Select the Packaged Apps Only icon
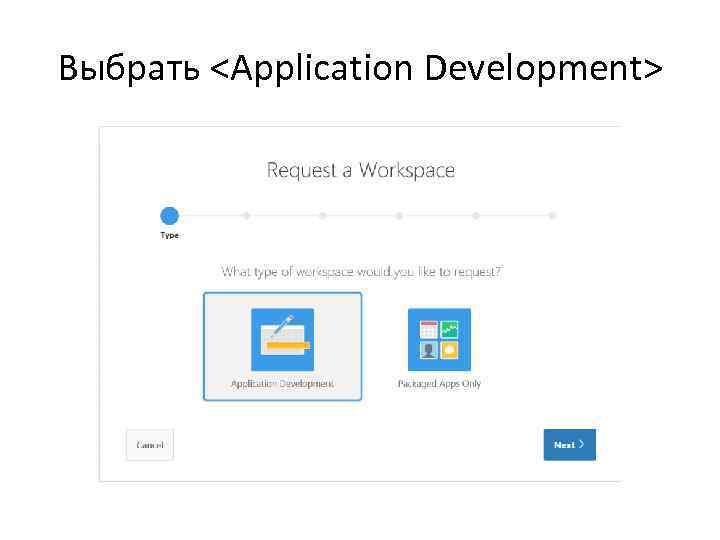 tap(439, 339)
